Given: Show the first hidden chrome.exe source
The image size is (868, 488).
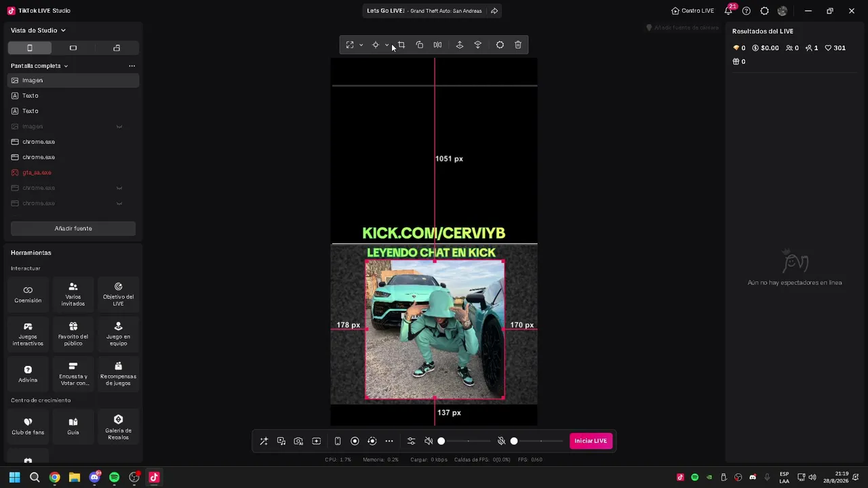Looking at the screenshot, I should [119, 188].
